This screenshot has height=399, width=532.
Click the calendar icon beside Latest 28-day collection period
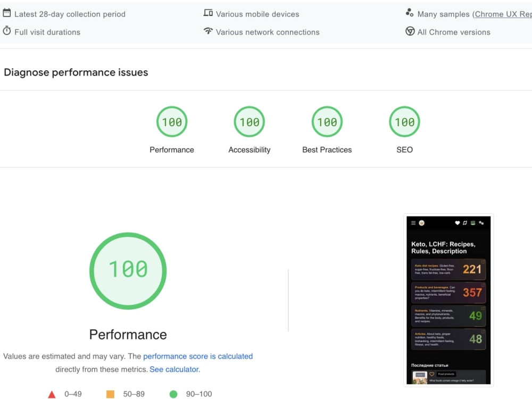(x=7, y=13)
